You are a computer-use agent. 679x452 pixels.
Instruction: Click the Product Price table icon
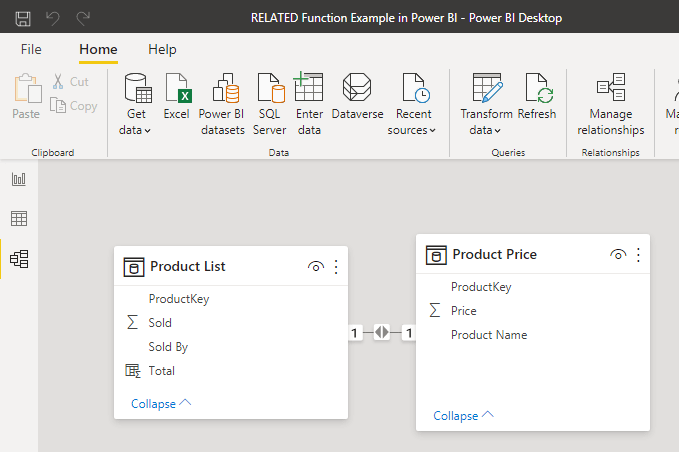click(x=436, y=255)
